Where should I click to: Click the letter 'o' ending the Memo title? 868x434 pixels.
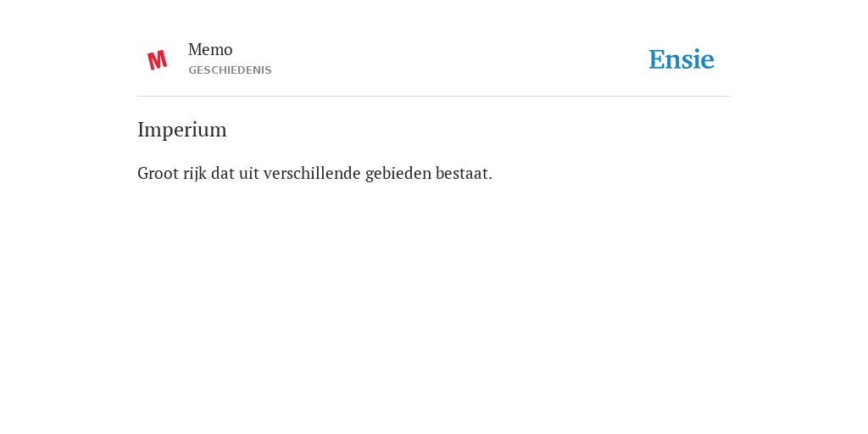[228, 50]
